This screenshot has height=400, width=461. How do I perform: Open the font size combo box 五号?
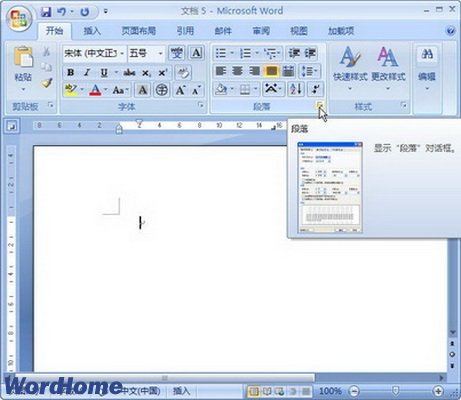click(146, 53)
